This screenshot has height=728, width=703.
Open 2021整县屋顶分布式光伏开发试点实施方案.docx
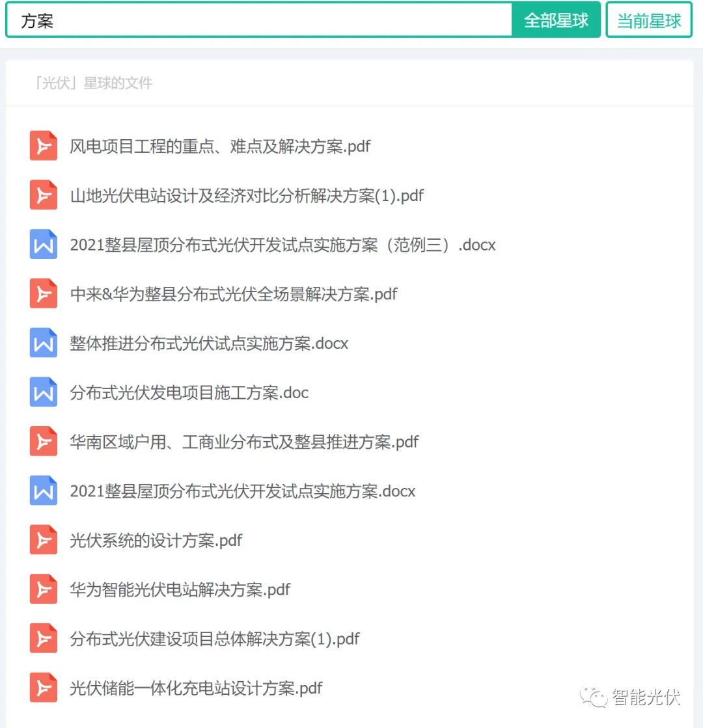243,491
